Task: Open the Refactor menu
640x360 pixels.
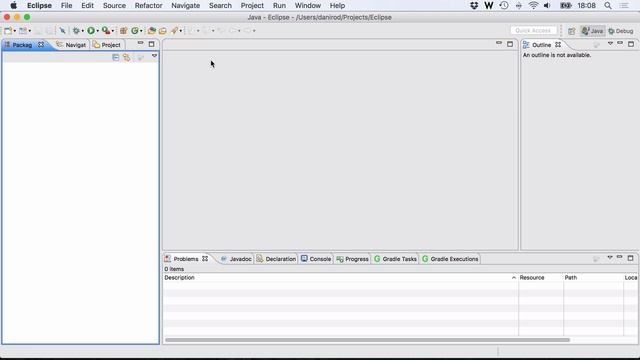Action: click(149, 6)
